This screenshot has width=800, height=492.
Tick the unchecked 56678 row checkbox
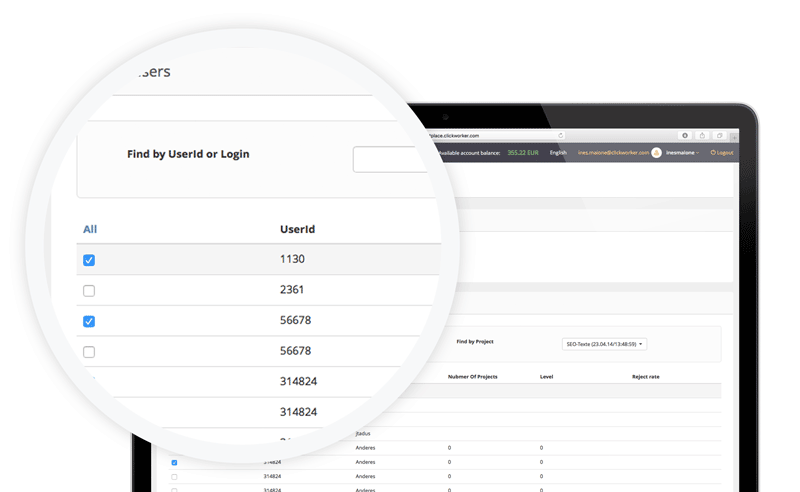(89, 352)
